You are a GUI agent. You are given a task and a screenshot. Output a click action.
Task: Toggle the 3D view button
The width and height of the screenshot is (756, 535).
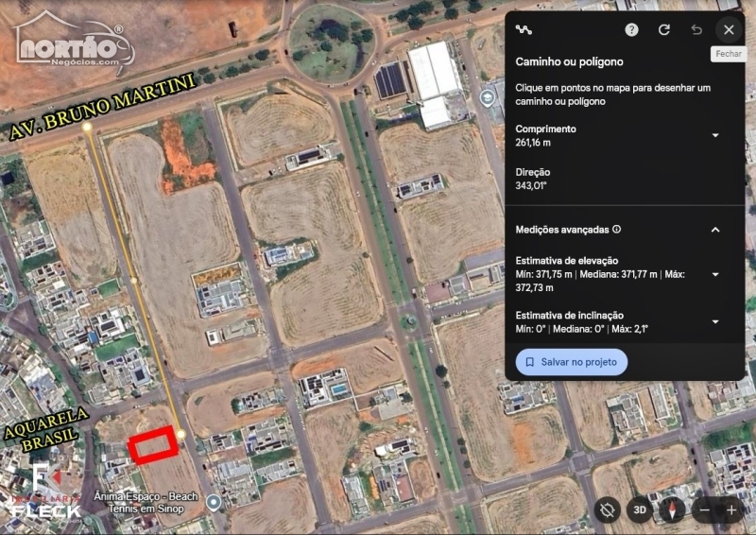[640, 509]
